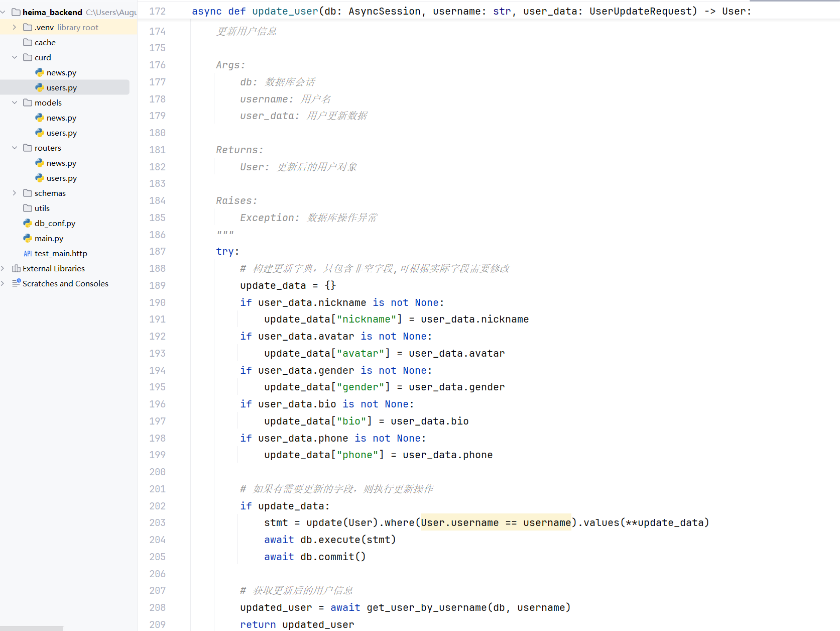Click the cache folder icon
840x631 pixels.
(28, 42)
